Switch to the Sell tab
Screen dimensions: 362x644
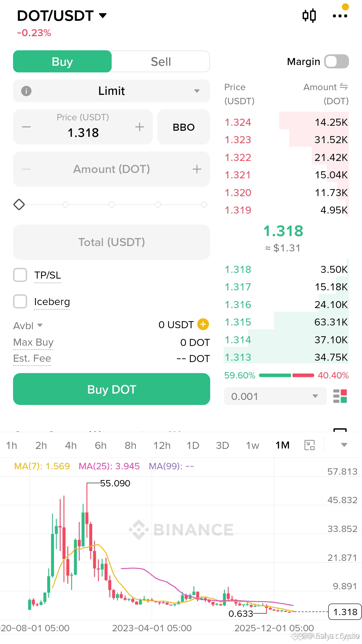pyautogui.click(x=161, y=62)
